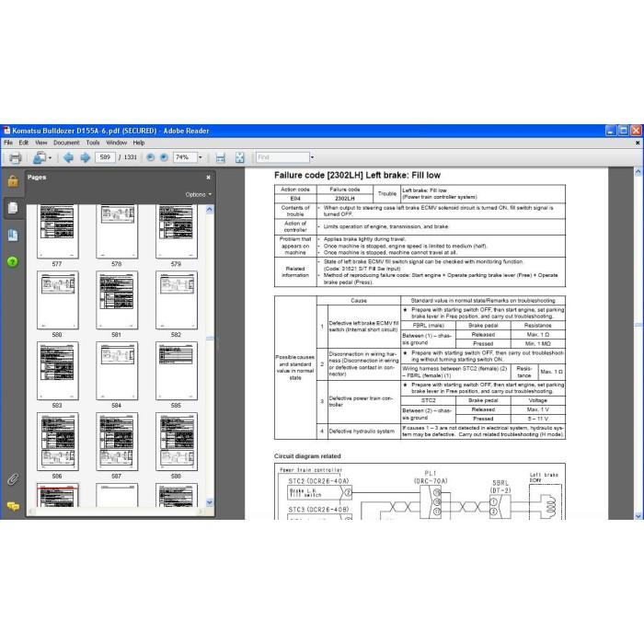Select page thumbnail 583
Screen dimensions: 644x644
click(57, 371)
